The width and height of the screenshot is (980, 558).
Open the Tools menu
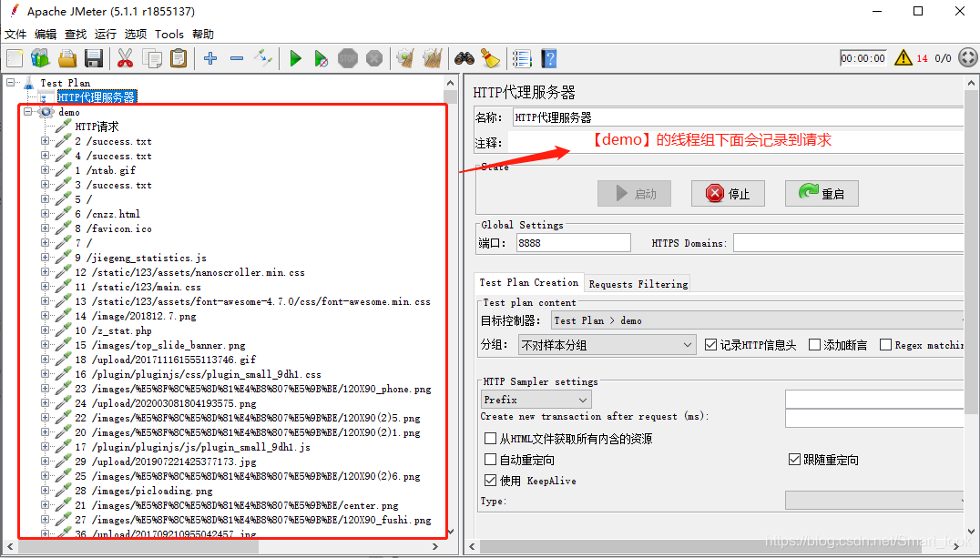point(169,35)
